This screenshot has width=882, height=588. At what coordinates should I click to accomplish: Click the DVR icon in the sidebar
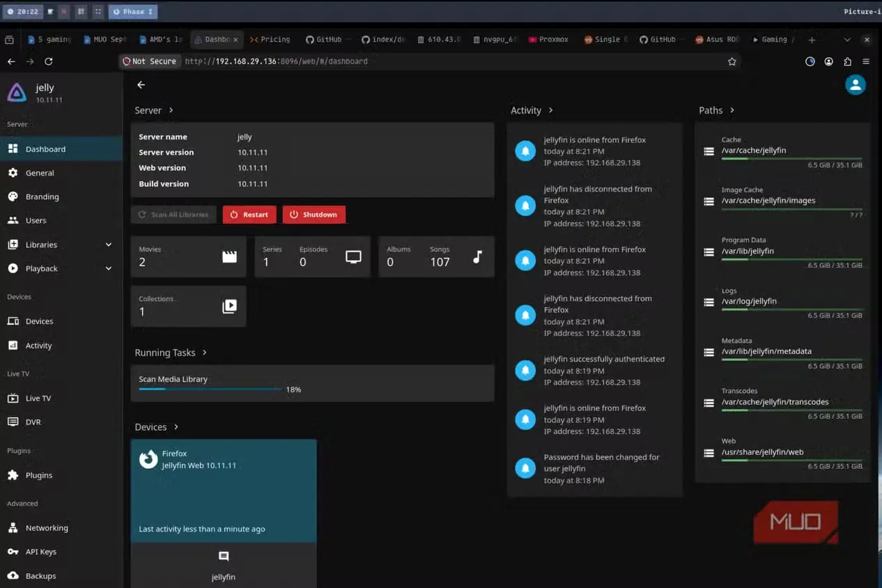click(13, 422)
